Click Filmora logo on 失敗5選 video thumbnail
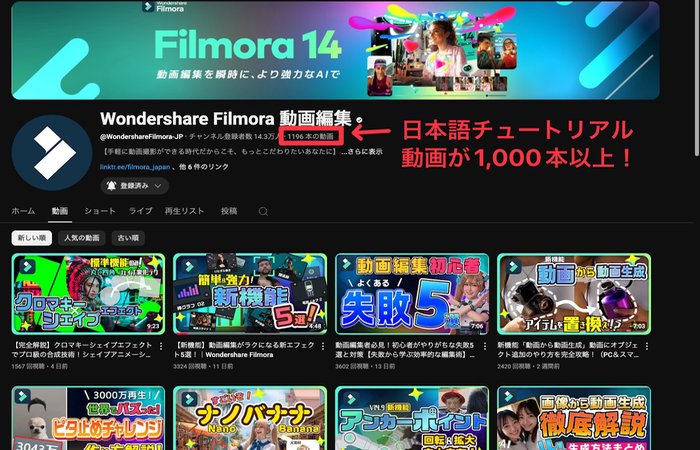The height and width of the screenshot is (450, 700). click(350, 266)
